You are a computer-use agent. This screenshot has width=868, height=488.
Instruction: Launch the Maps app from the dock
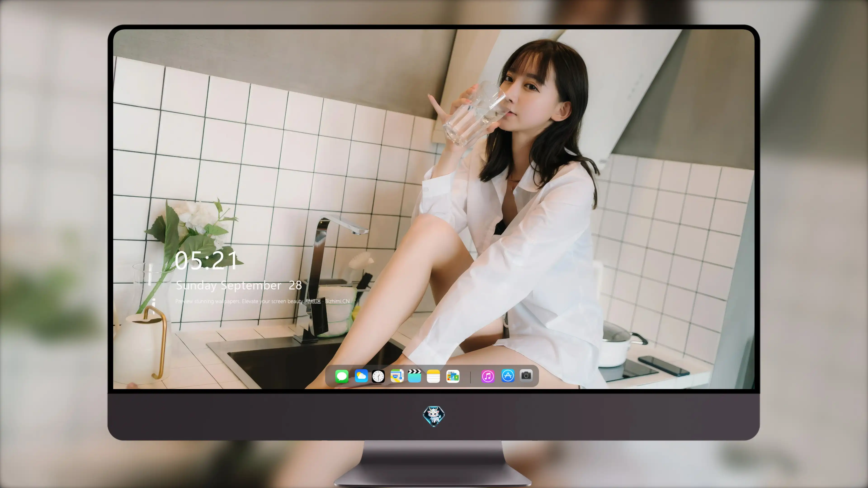pyautogui.click(x=397, y=376)
